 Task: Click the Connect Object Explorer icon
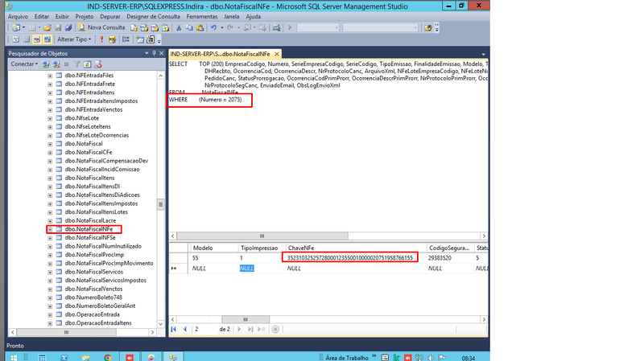[x=46, y=64]
